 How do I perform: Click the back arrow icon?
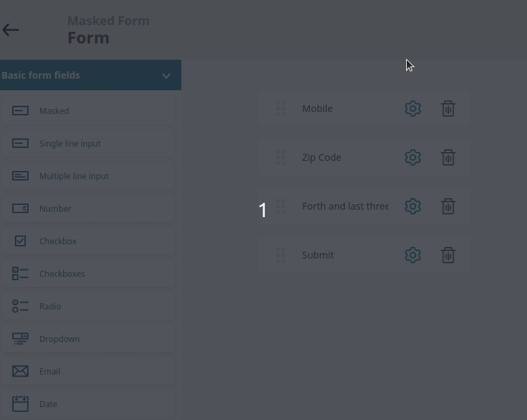pyautogui.click(x=11, y=30)
